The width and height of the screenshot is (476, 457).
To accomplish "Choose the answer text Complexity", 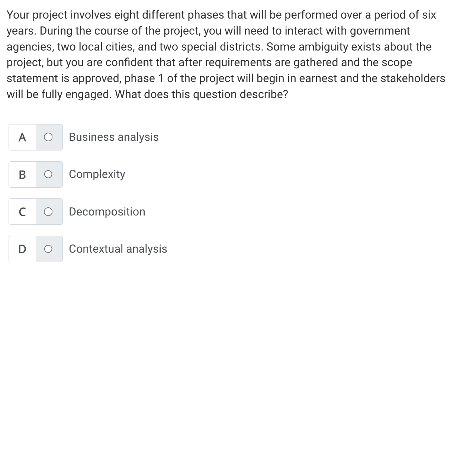I will click(97, 174).
